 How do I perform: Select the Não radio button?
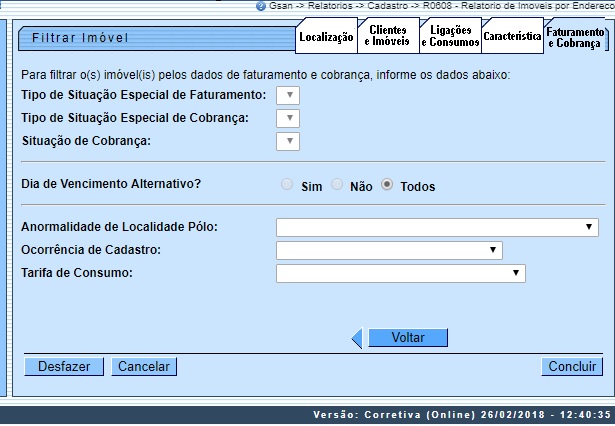tap(337, 186)
